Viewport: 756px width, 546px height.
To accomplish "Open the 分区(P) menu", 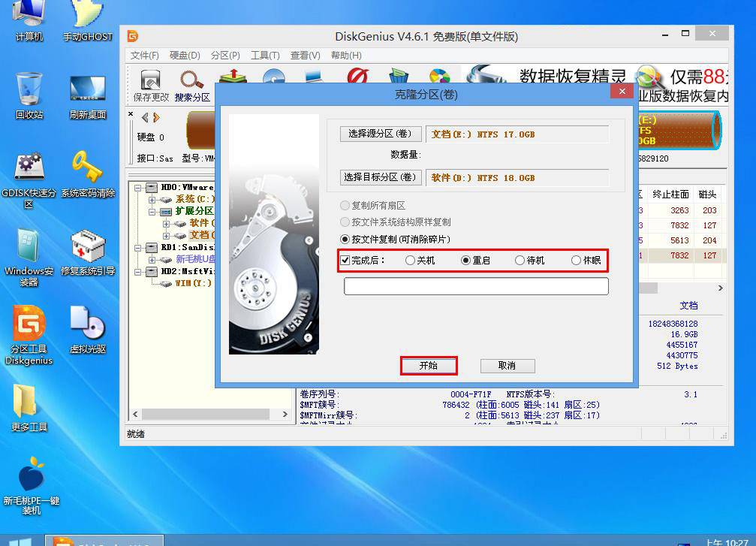I will (225, 56).
